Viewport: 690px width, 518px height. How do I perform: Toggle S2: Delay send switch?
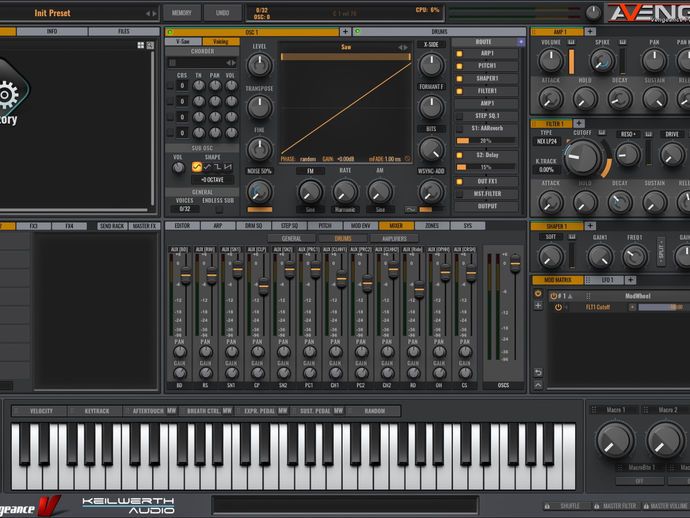(x=459, y=155)
